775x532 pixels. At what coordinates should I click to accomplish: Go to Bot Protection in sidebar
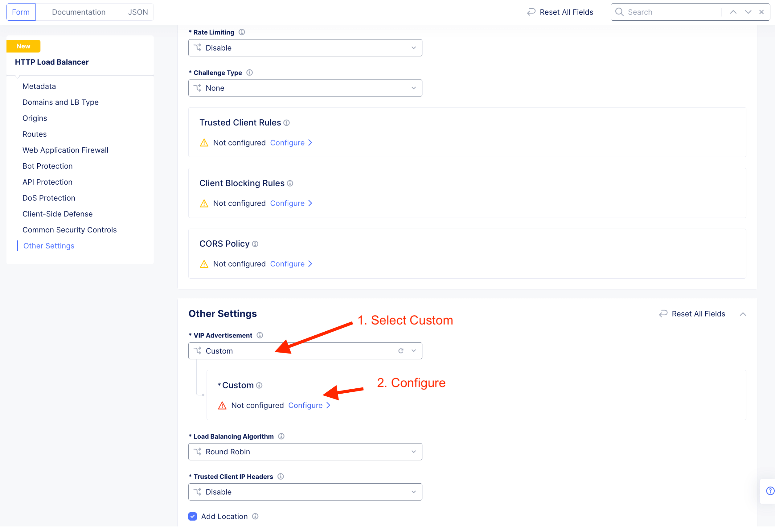(x=47, y=166)
